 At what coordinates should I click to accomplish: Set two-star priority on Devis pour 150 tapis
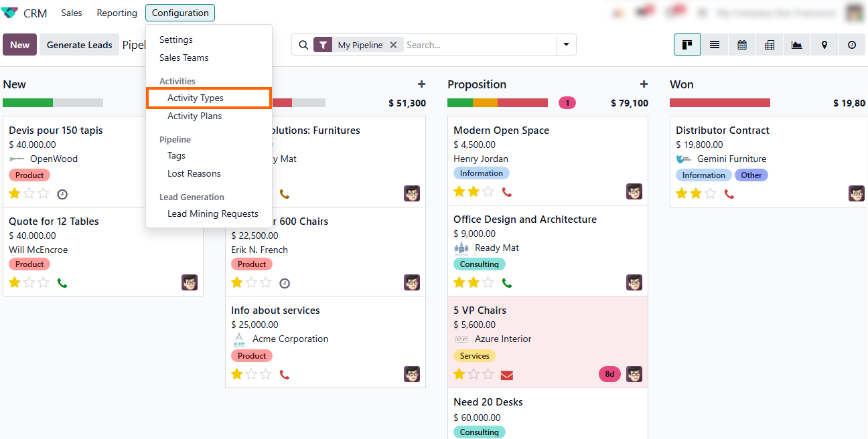(29, 194)
